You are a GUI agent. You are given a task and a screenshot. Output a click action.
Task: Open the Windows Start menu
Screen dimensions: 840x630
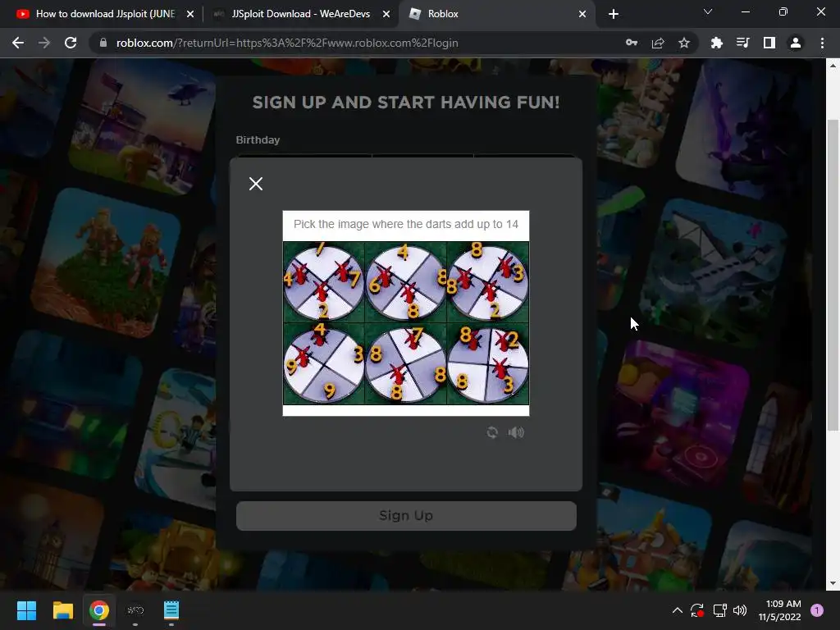pos(26,610)
